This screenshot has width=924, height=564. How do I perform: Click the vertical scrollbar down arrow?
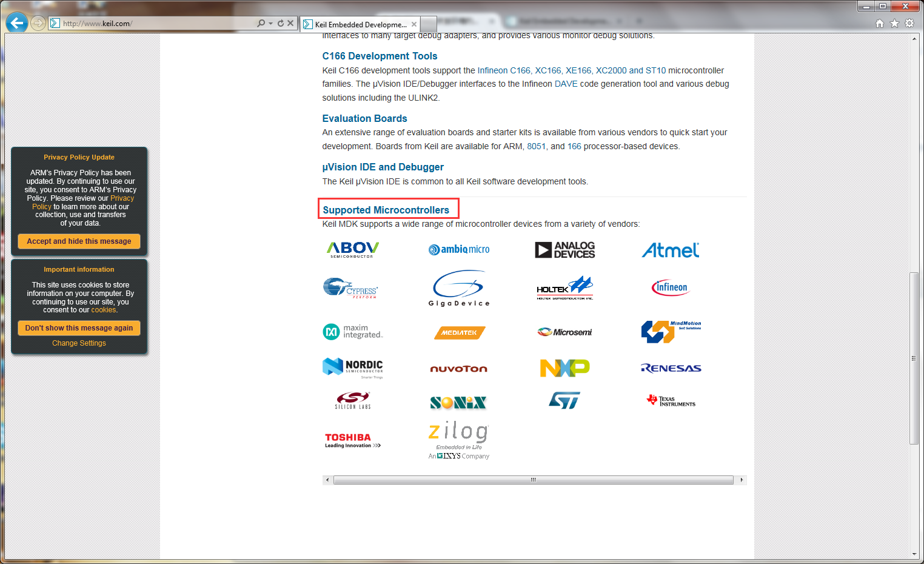[914, 554]
